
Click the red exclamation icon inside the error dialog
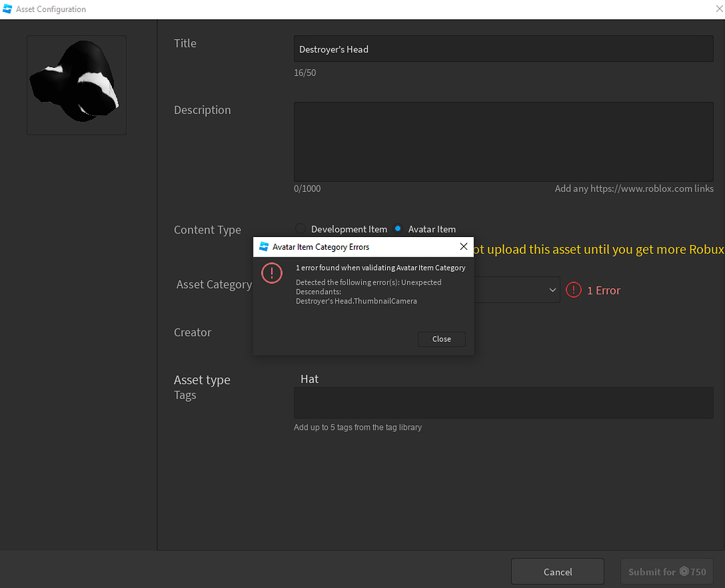(x=272, y=273)
